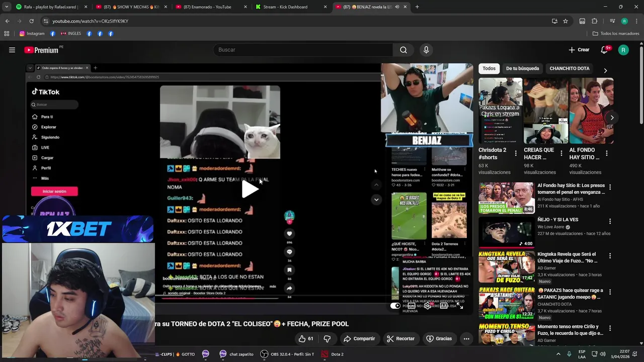Play the video with the center play button
The image size is (644, 362).
click(250, 189)
